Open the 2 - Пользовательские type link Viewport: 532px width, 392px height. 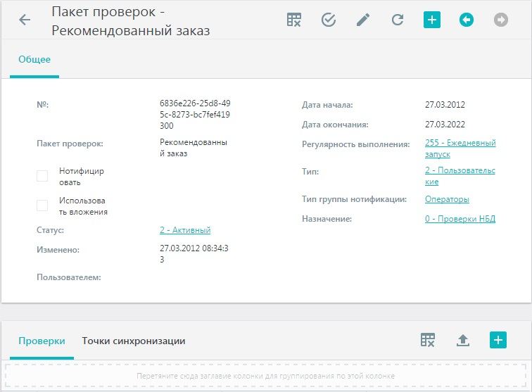(460, 176)
